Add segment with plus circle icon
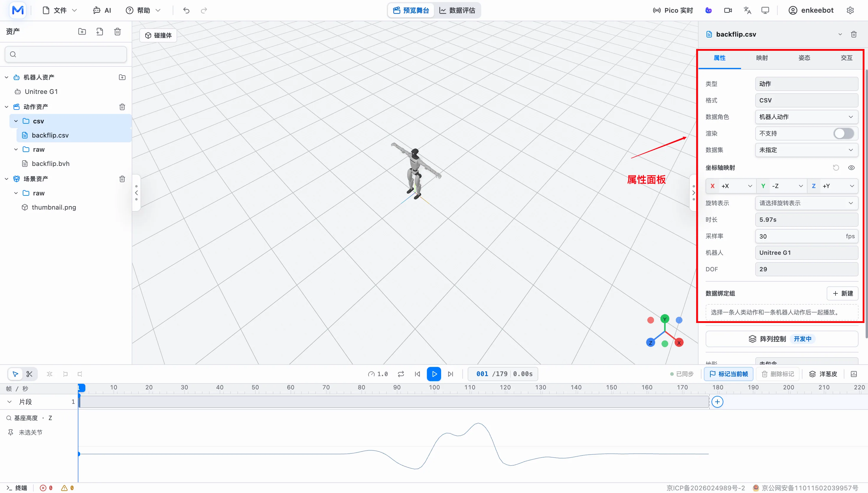Screen dimensions: 868x493 click(717, 402)
